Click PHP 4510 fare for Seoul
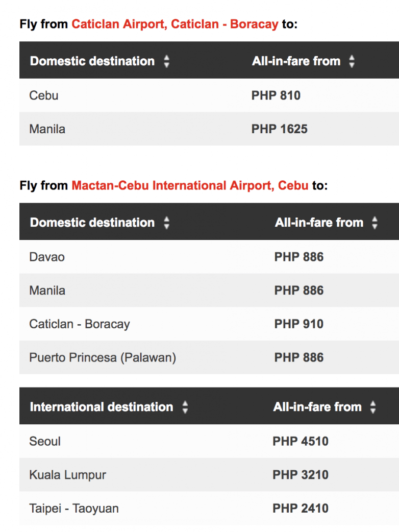The height and width of the screenshot is (532, 399). pos(301,441)
